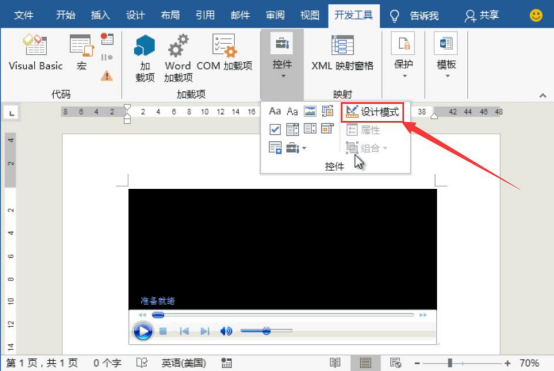
Task: Open the legacy tools dropdown arrow
Action: point(304,148)
